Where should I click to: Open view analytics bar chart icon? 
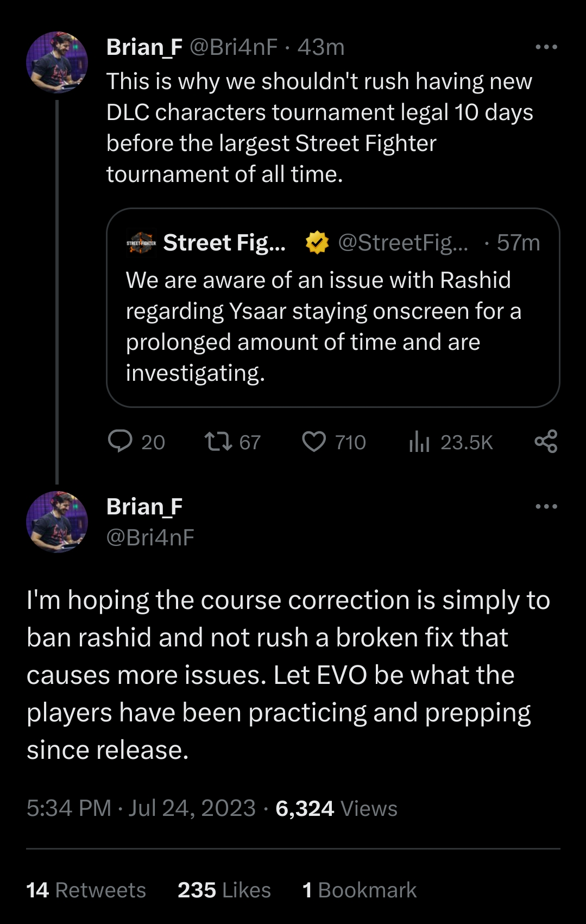click(x=419, y=442)
